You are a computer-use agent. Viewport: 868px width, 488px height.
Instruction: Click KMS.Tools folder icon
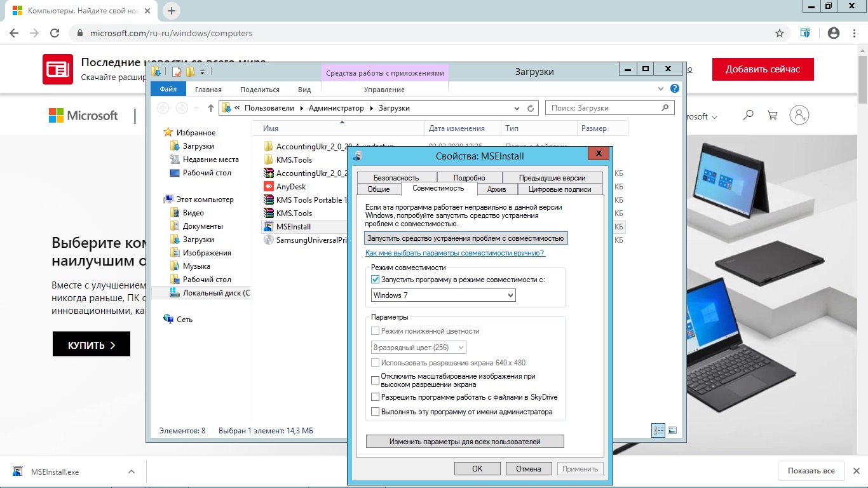point(268,160)
